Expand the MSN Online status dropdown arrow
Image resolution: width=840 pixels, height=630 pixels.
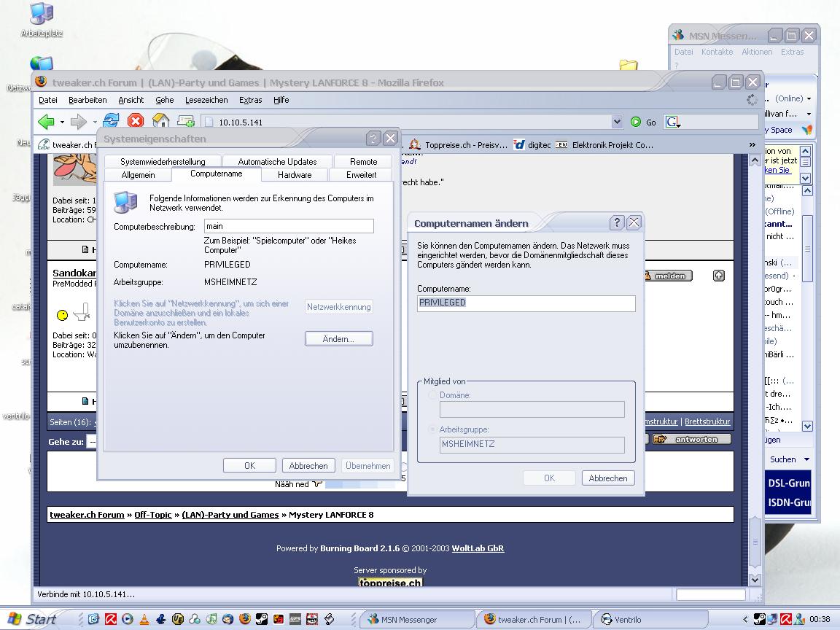click(x=809, y=99)
